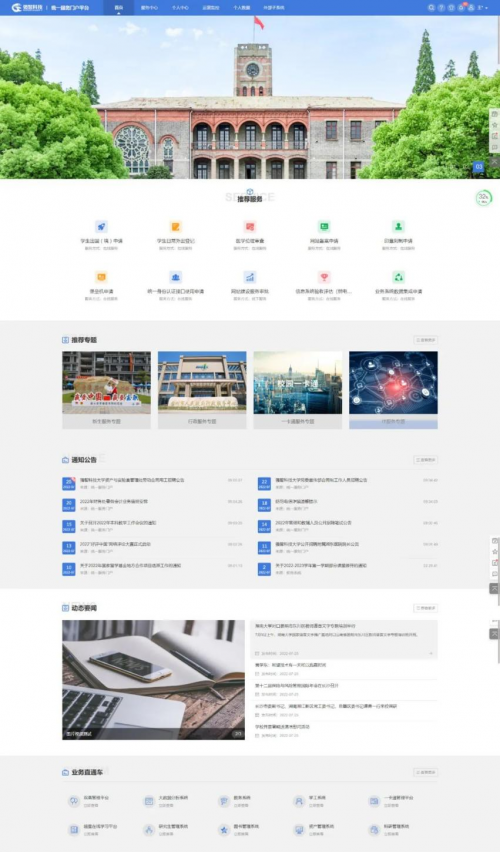Open the 新生服务专题 thumbnail card

(x=107, y=390)
